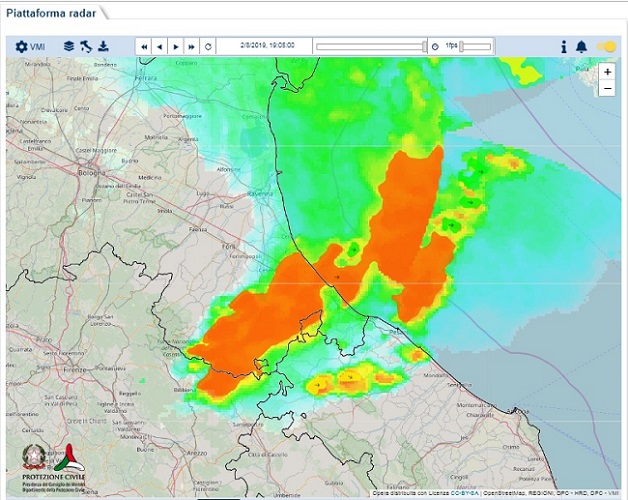Play the radar animation

[176, 46]
